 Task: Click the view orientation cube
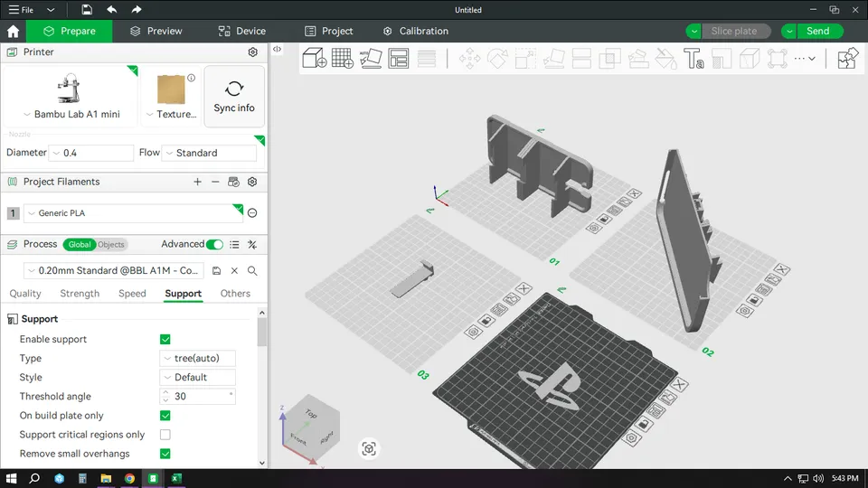[x=311, y=428]
